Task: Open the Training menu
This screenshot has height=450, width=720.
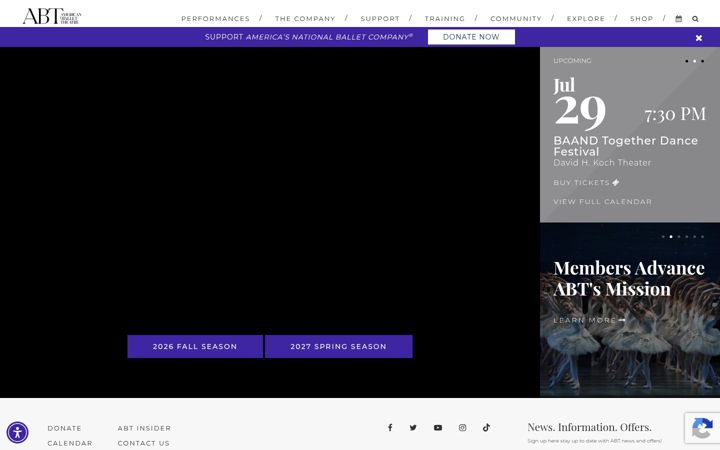Action: [444, 19]
